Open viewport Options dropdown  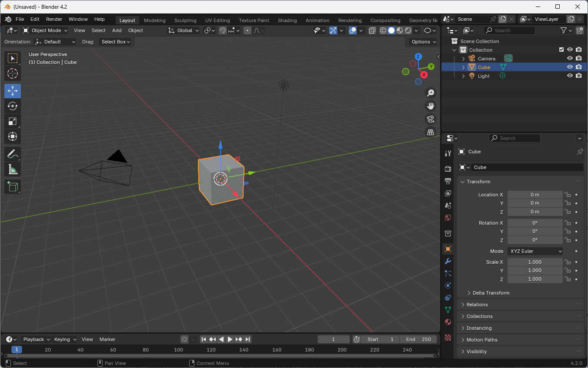tap(424, 42)
